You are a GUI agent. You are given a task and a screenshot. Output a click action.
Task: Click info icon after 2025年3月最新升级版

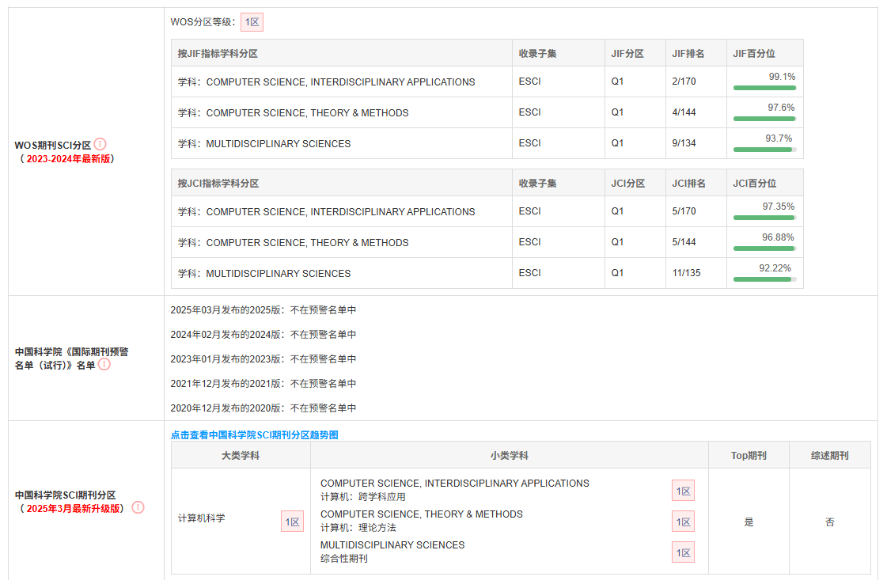tap(138, 507)
